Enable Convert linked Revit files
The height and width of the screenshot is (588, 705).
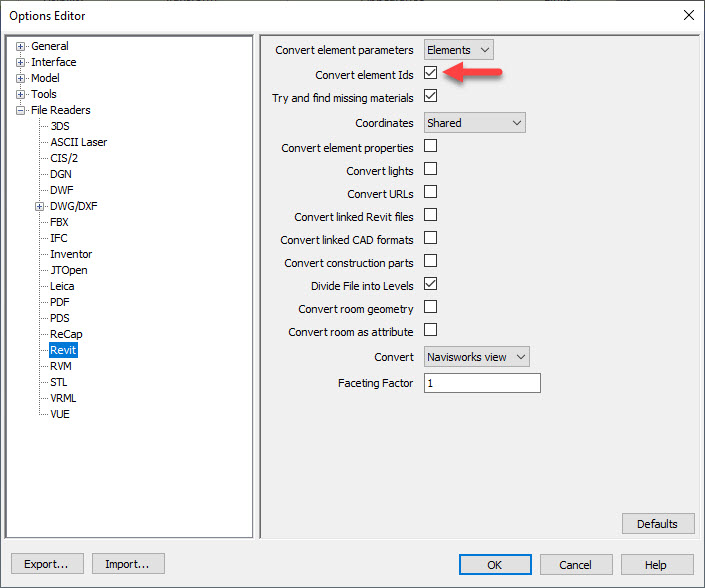point(431,215)
